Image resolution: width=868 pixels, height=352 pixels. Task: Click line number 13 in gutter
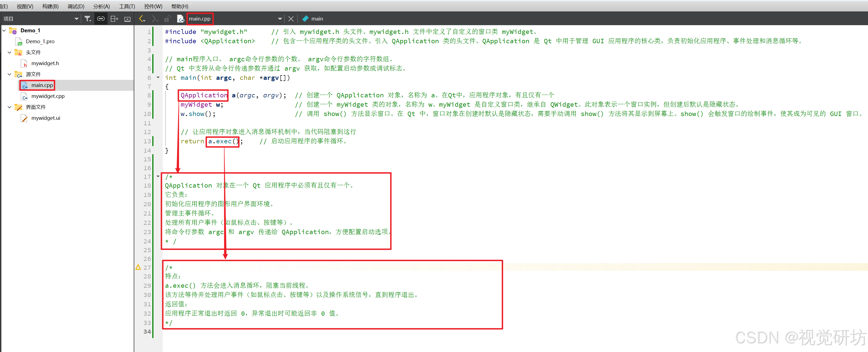pyautogui.click(x=147, y=141)
